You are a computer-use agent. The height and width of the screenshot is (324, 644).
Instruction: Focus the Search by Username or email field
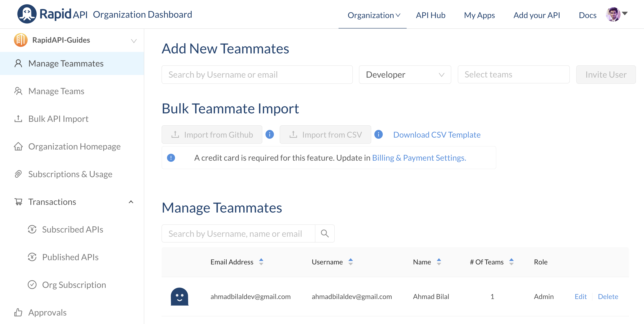point(257,75)
